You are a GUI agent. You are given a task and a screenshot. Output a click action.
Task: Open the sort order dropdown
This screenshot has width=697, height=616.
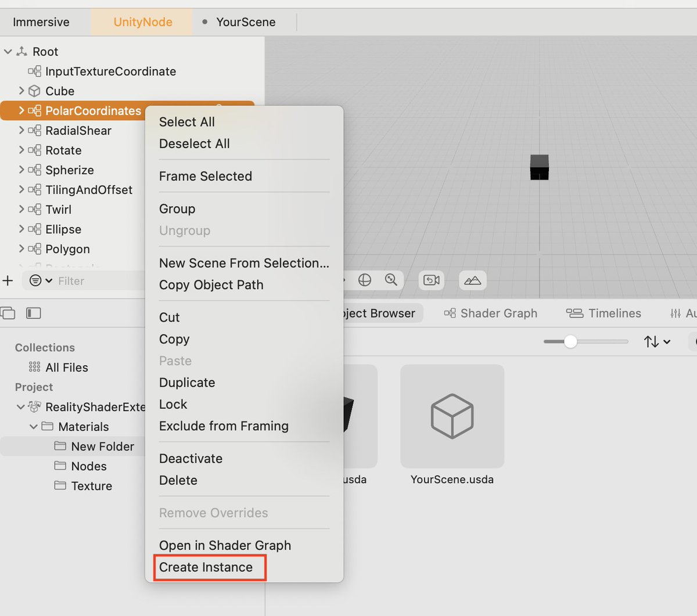point(657,342)
